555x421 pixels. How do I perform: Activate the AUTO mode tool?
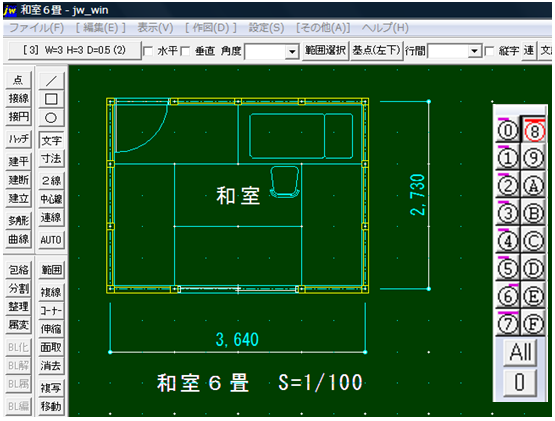click(x=51, y=240)
